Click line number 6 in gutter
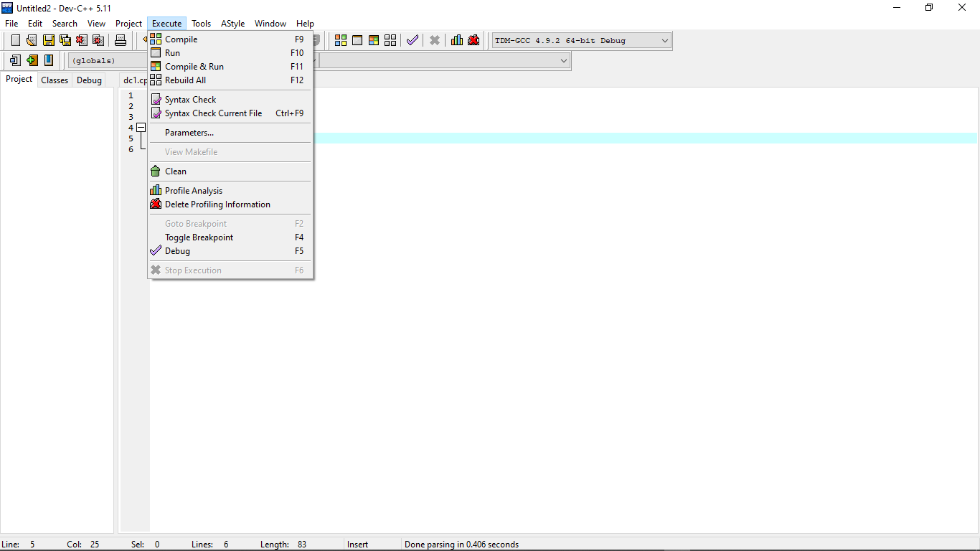Screen dimensions: 980x551 tap(131, 149)
